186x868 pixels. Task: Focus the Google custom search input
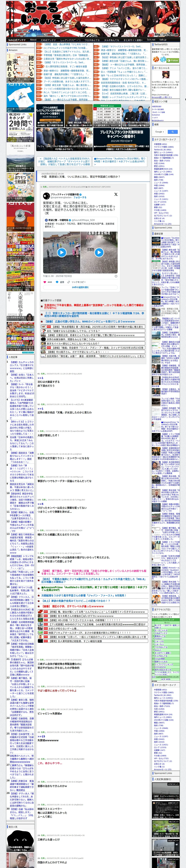pyautogui.click(x=160, y=132)
